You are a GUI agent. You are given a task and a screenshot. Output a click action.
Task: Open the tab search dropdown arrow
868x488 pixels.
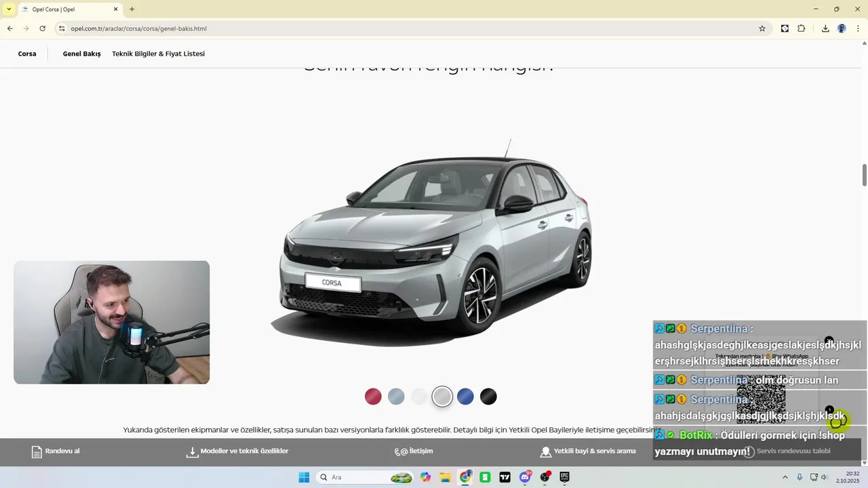[9, 9]
